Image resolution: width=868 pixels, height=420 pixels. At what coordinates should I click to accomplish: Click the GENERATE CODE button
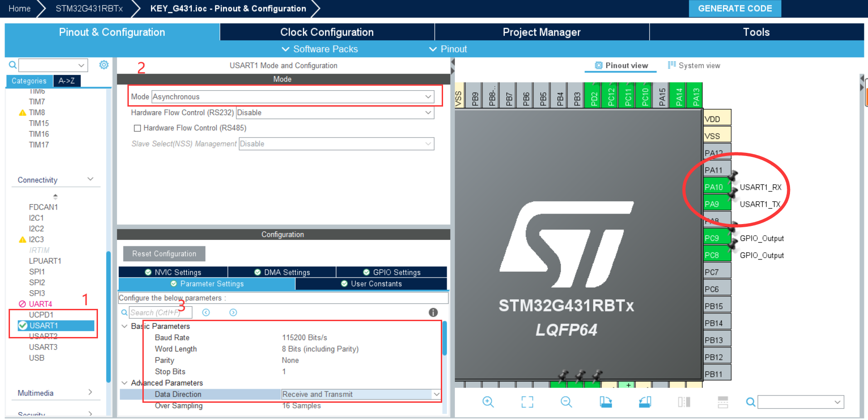tap(735, 8)
